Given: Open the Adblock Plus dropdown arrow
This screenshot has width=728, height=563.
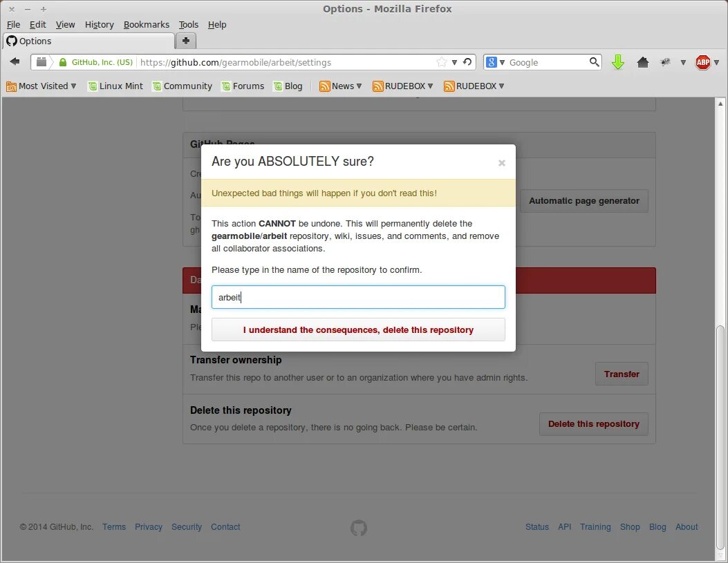Looking at the screenshot, I should 716,62.
